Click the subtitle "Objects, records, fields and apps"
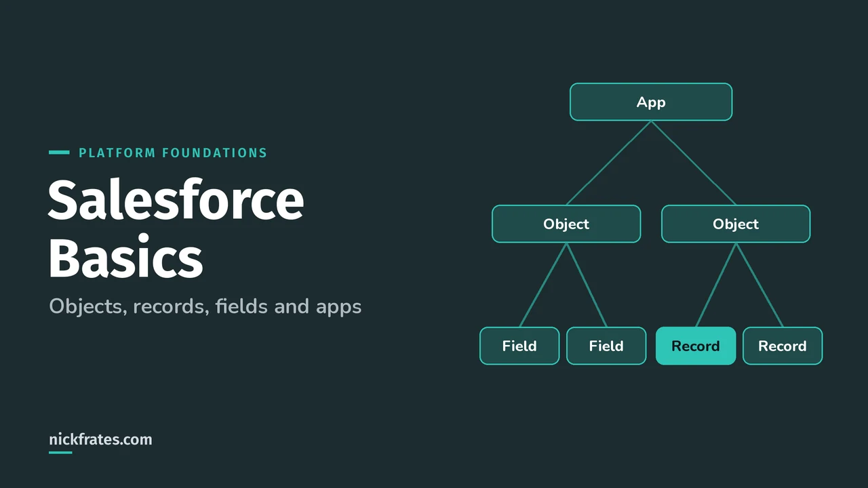The height and width of the screenshot is (488, 868). (205, 306)
